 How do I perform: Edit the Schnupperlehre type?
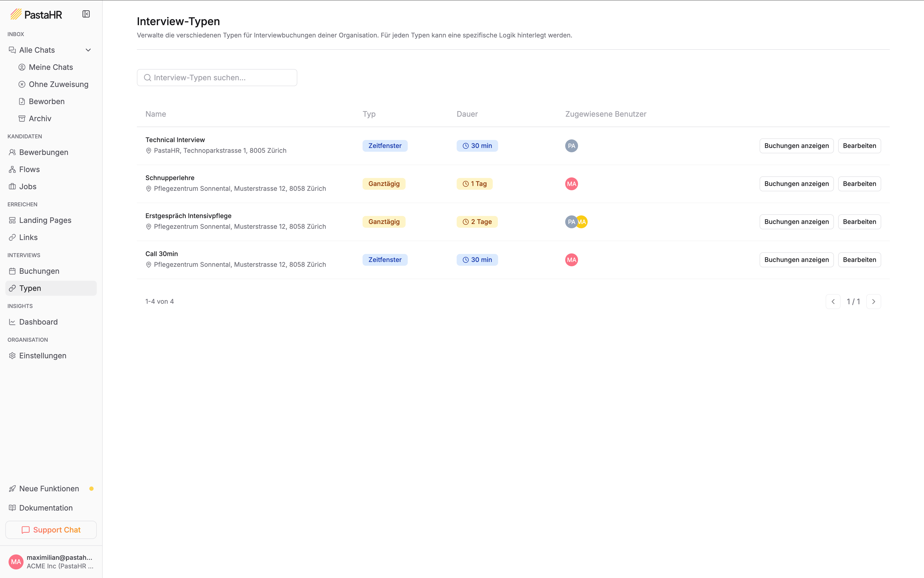pyautogui.click(x=860, y=184)
